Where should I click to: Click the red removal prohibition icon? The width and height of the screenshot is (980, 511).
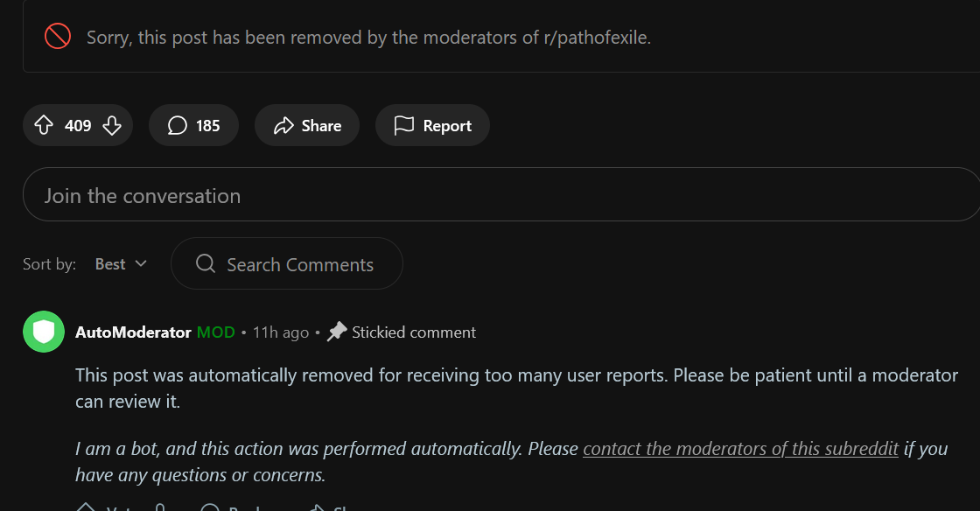pyautogui.click(x=58, y=37)
